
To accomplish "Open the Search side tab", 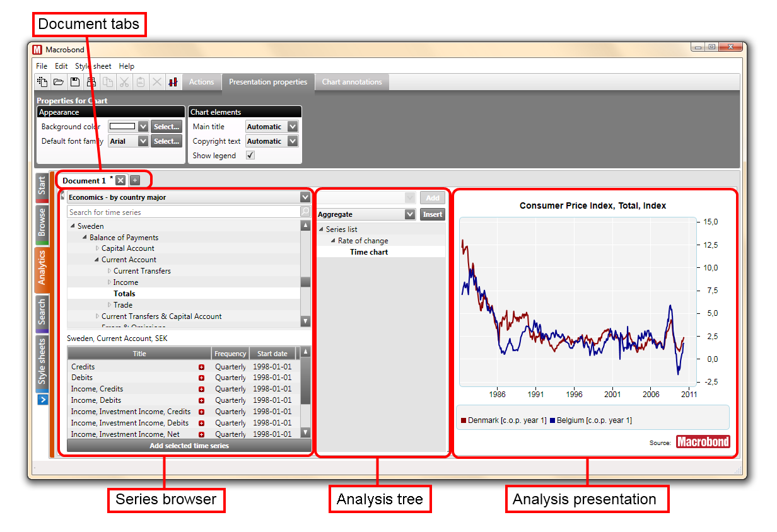I will (x=42, y=313).
